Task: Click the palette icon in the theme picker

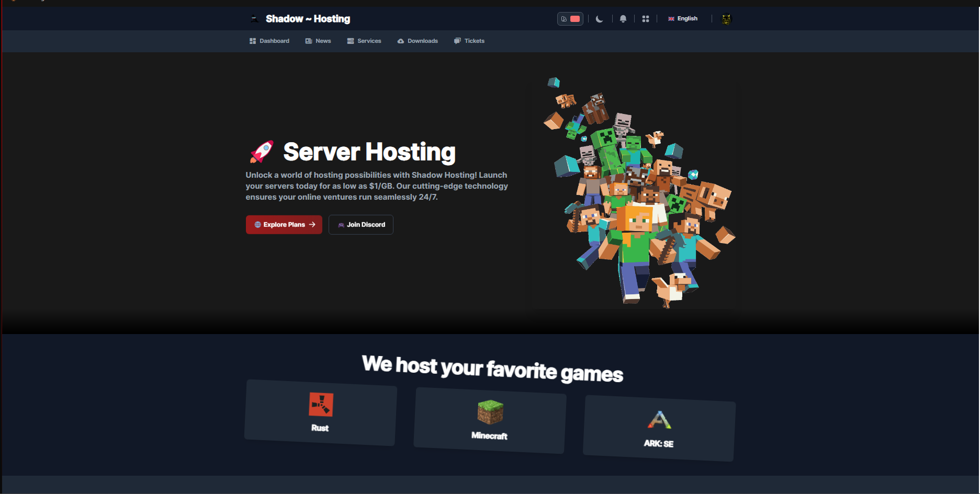Action: pos(564,19)
